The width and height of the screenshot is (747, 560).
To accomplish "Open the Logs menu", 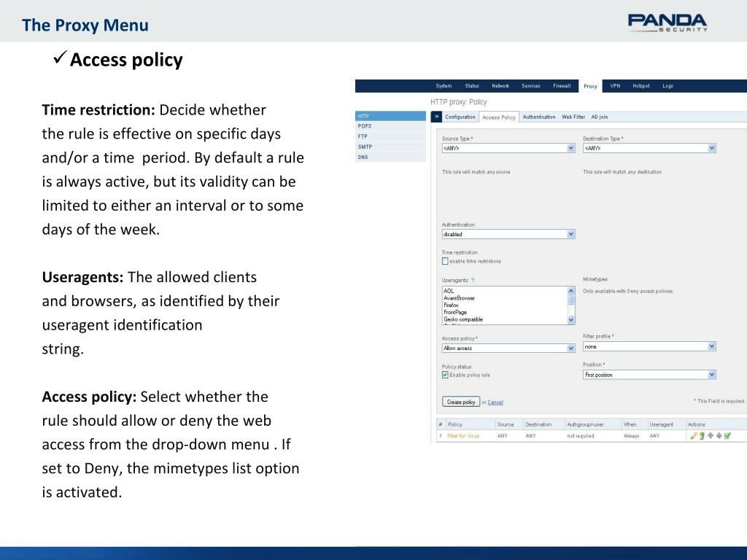I will [x=667, y=86].
